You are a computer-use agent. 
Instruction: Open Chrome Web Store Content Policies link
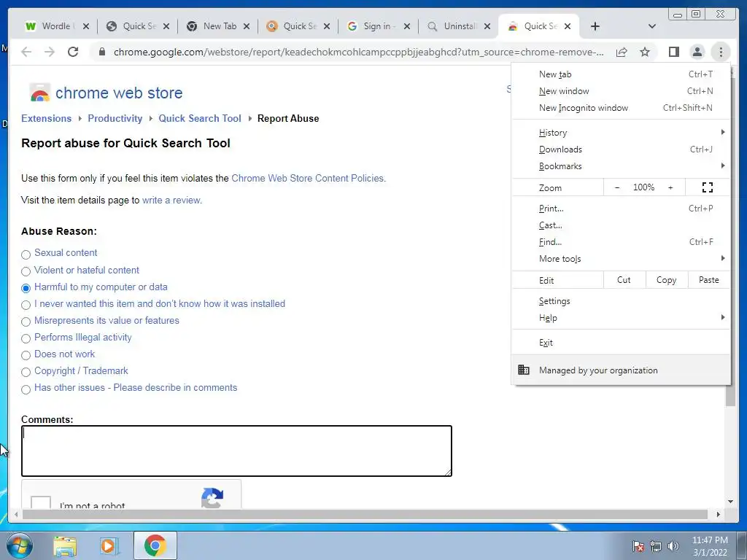click(307, 178)
